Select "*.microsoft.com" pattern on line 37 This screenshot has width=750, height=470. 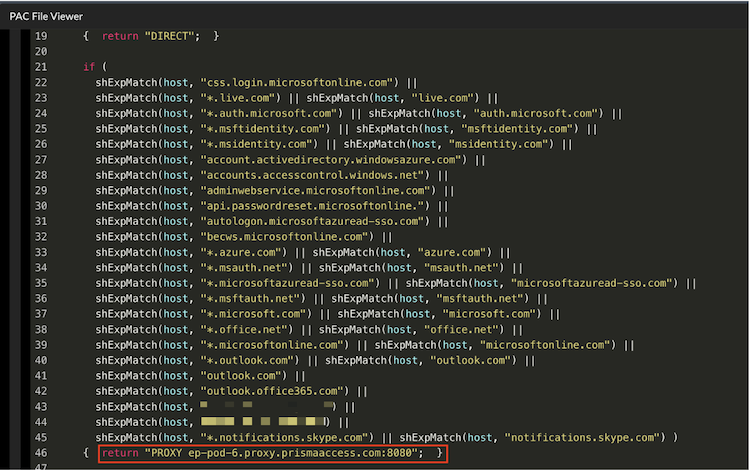point(256,314)
